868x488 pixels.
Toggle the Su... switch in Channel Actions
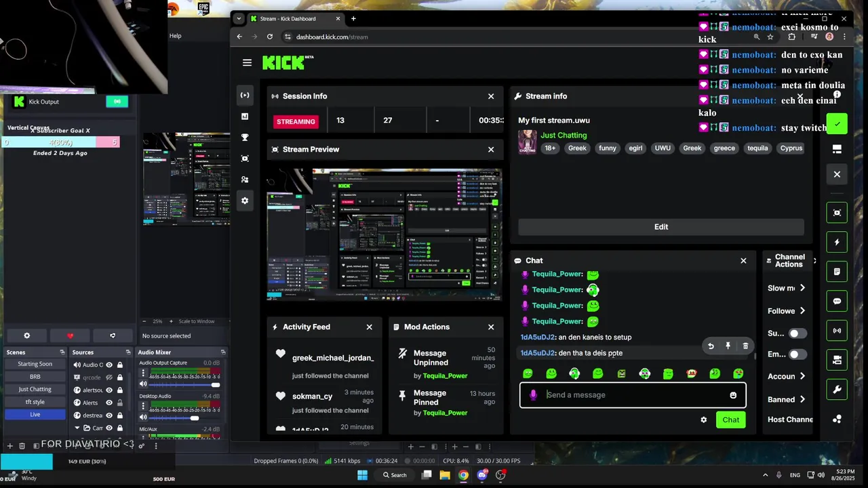point(797,333)
